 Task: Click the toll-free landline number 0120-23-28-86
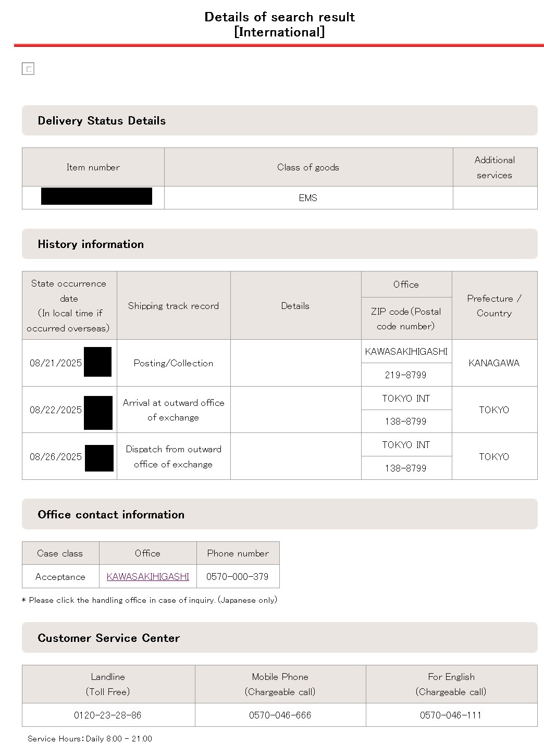click(x=108, y=715)
